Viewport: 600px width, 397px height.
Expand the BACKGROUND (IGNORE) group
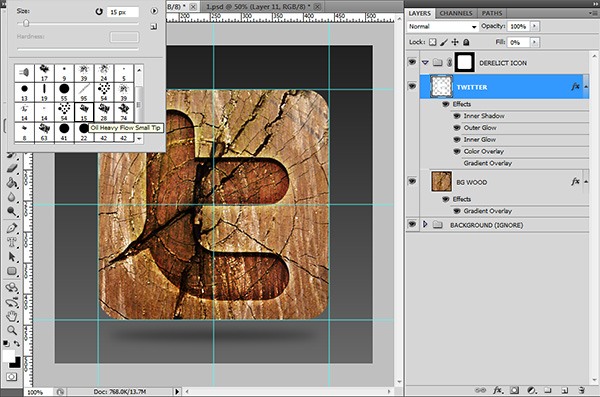click(425, 224)
